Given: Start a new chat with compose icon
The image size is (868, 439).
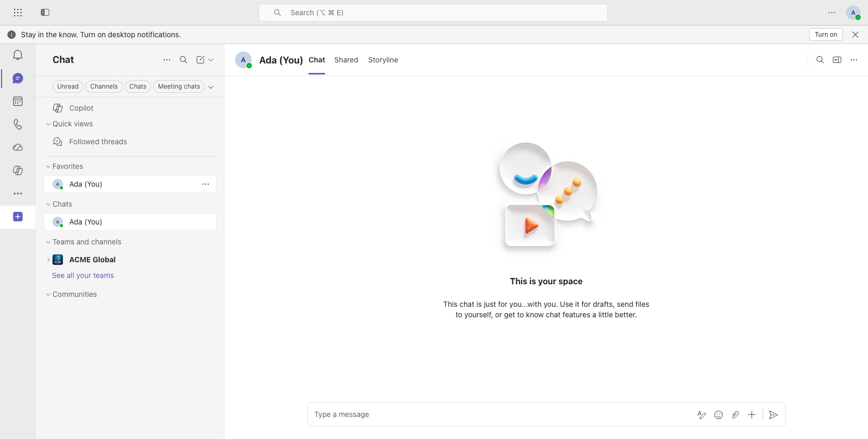Looking at the screenshot, I should tap(200, 60).
